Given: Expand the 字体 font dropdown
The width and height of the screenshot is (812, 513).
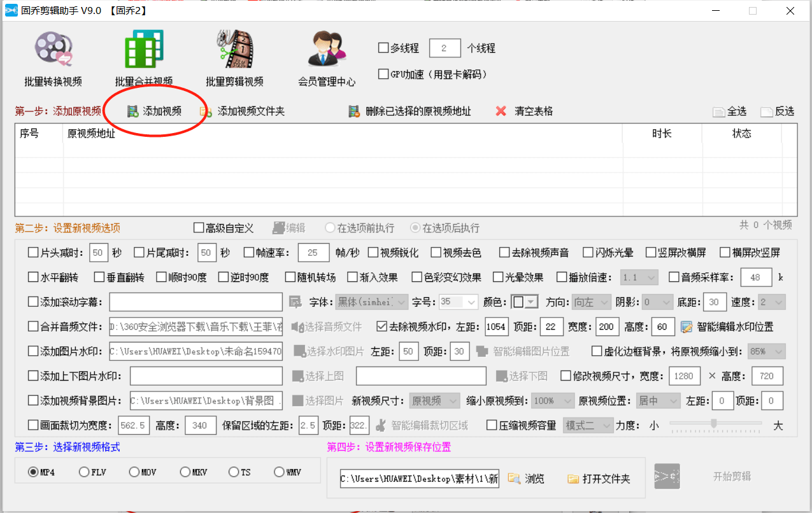Looking at the screenshot, I should [x=402, y=302].
